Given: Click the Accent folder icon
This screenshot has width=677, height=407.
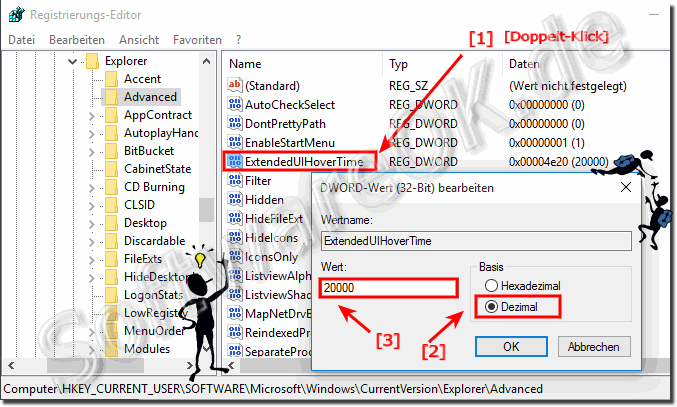Looking at the screenshot, I should tap(111, 79).
